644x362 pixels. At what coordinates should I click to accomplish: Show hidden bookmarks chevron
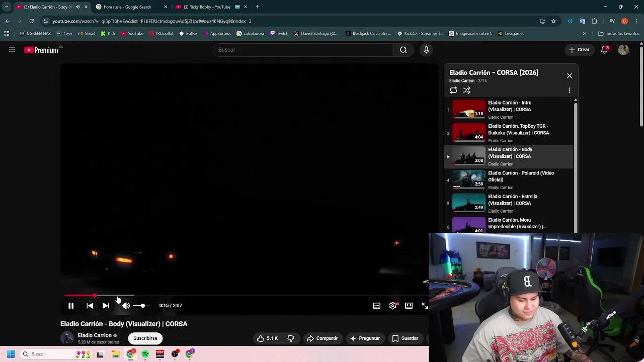tap(584, 34)
